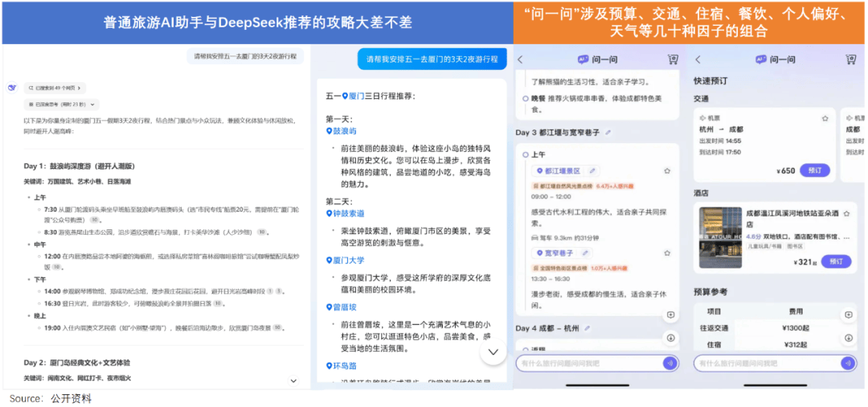Edit the Day 3 都江堰与宽窄巷子 title
868x407 pixels.
tap(608, 133)
